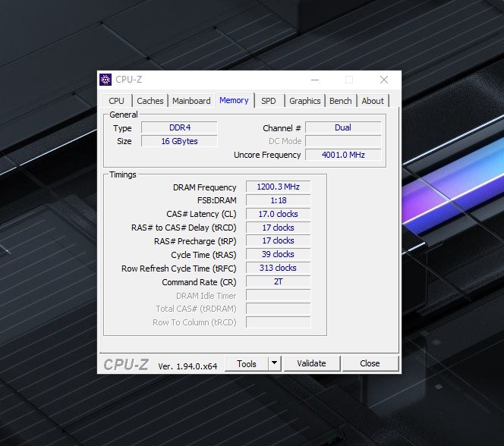The width and height of the screenshot is (504, 446).
Task: Click the 16 GBytes size value
Action: click(179, 141)
